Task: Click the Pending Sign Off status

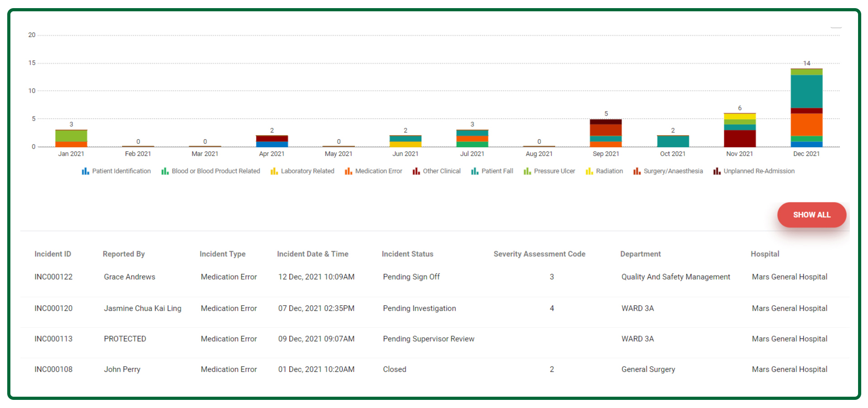Action: pyautogui.click(x=411, y=277)
